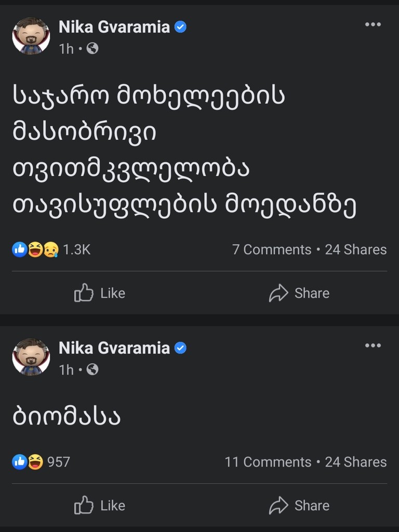Screen dimensions: 399x532
Task: Click verified badge on first post author
Action: (180, 27)
